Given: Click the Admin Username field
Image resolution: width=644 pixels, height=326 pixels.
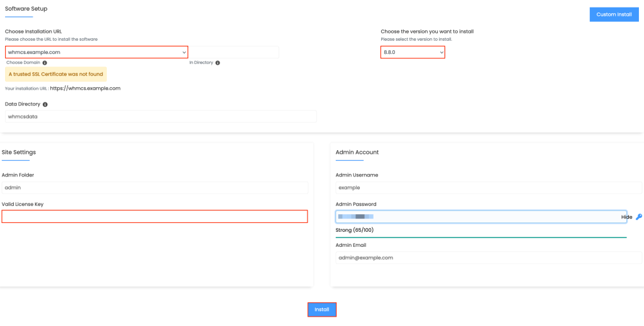Looking at the screenshot, I should point(489,188).
